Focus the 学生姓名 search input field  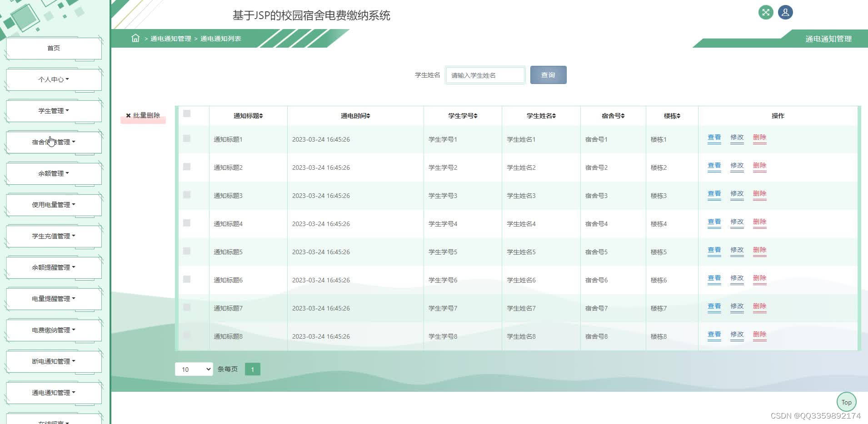485,75
